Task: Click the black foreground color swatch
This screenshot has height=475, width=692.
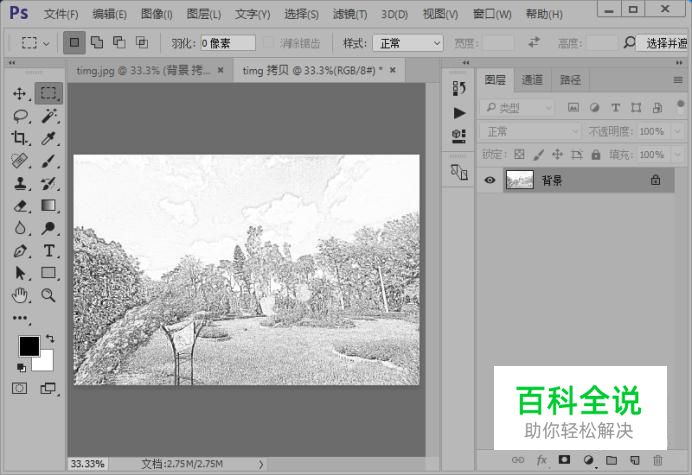Action: (x=28, y=347)
